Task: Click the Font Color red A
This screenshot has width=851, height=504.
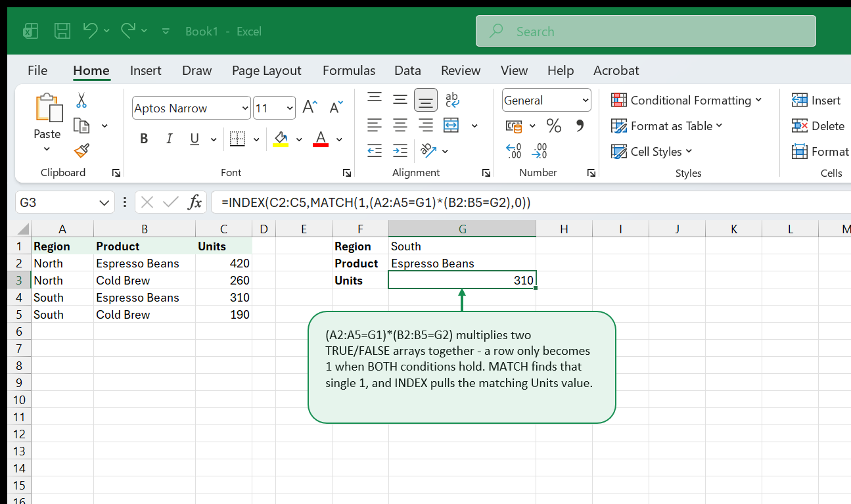Action: [x=321, y=139]
